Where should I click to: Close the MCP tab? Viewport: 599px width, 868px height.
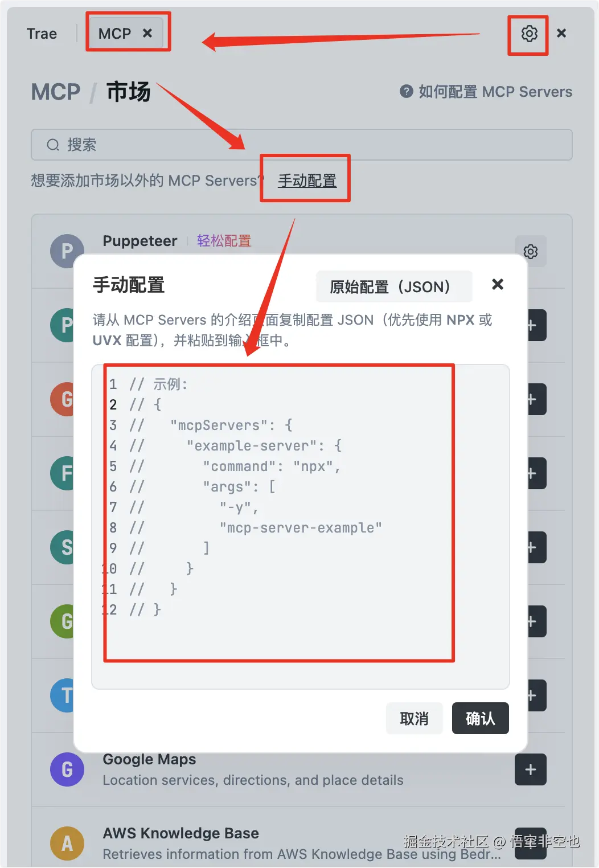147,33
